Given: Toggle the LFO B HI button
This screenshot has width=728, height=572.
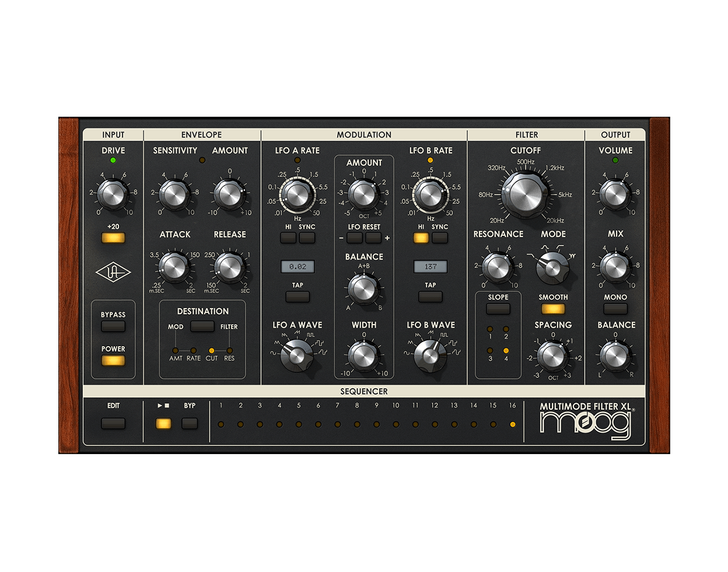Looking at the screenshot, I should tap(421, 238).
